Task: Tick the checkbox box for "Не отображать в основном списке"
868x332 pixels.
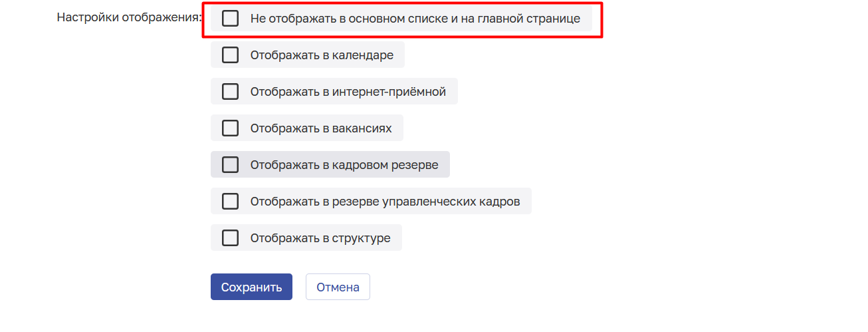Action: [x=230, y=19]
